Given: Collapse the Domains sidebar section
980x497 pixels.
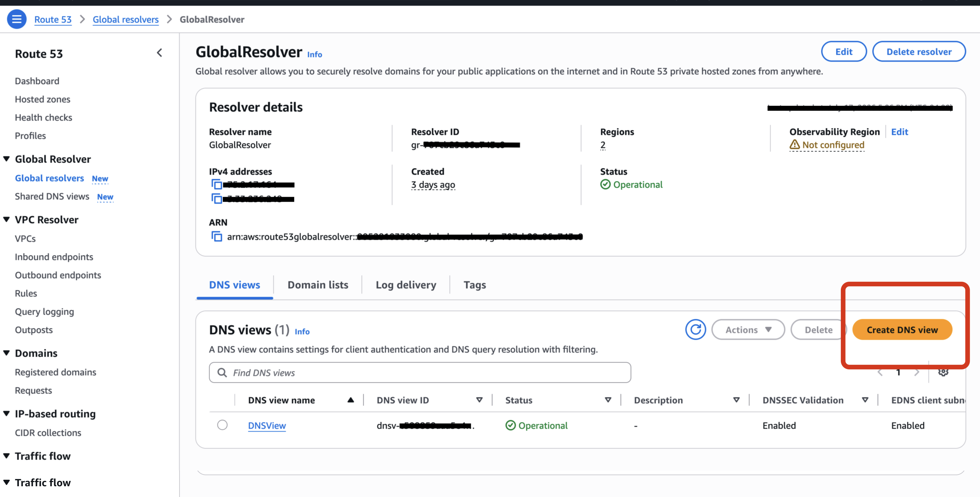Looking at the screenshot, I should pos(7,353).
